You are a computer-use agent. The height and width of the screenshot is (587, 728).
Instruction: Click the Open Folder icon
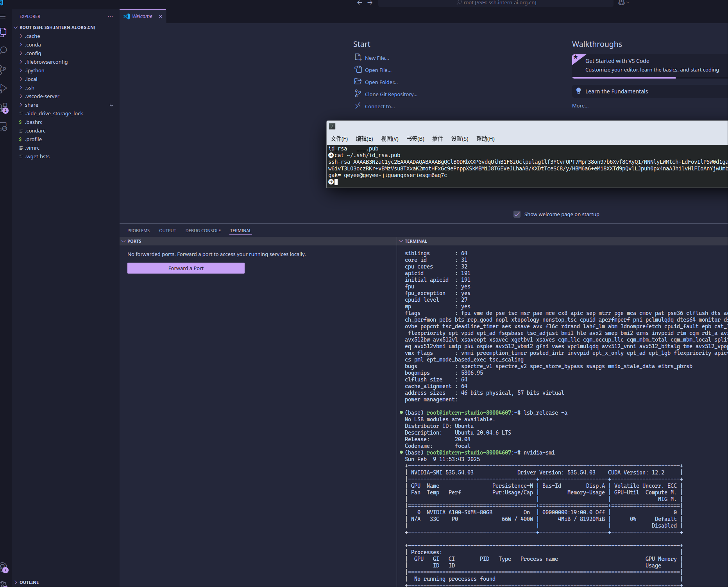point(358,82)
